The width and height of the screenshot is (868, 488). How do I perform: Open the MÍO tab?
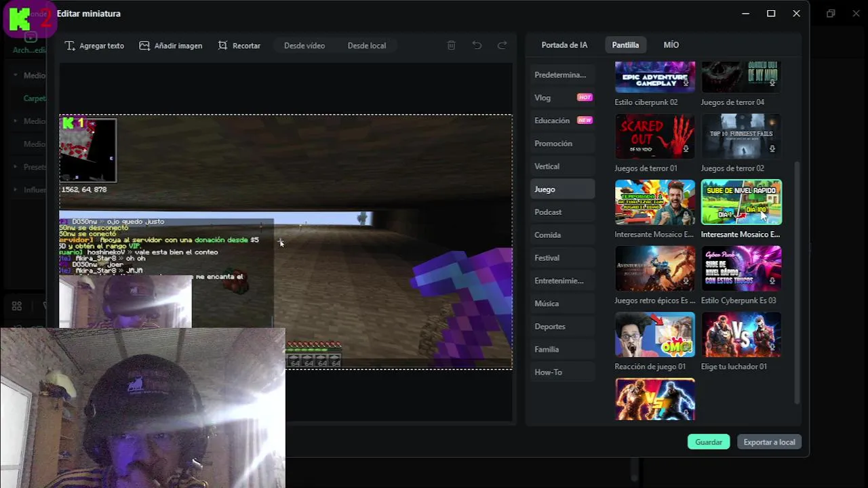(x=671, y=45)
